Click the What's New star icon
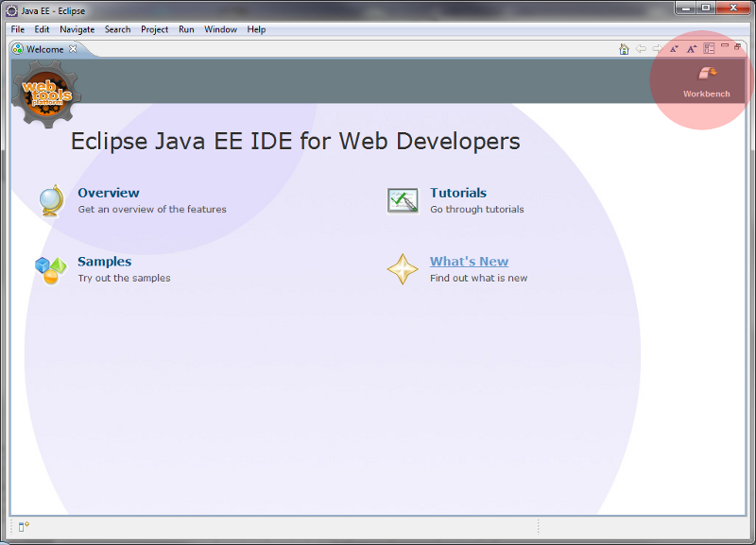Viewport: 756px width, 545px height. (x=403, y=270)
